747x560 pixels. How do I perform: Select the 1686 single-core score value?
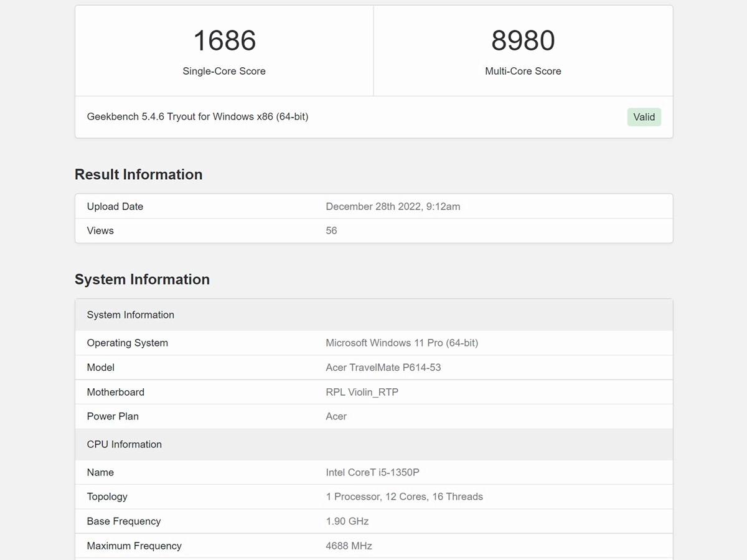224,40
